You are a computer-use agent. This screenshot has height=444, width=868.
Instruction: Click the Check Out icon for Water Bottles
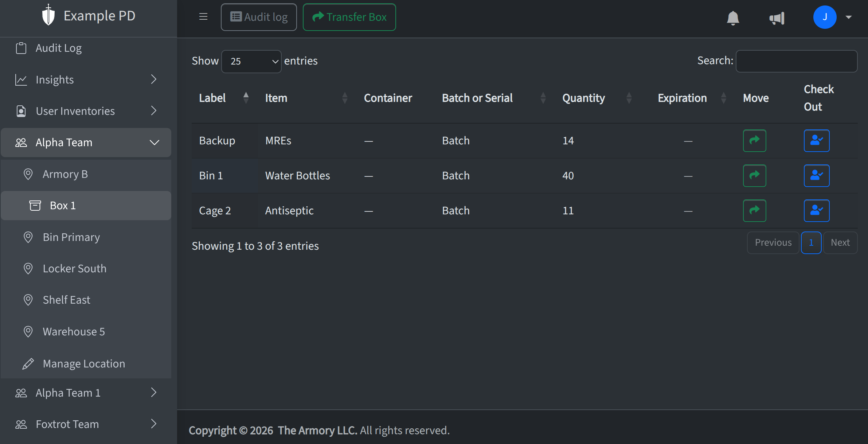click(x=816, y=175)
